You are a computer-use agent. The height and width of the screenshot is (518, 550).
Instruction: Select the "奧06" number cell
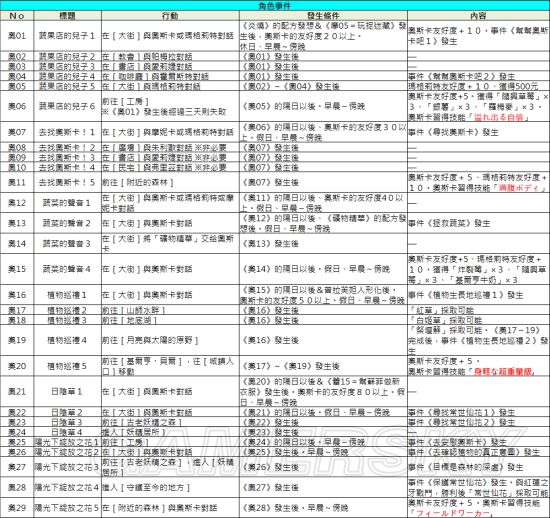click(17, 106)
